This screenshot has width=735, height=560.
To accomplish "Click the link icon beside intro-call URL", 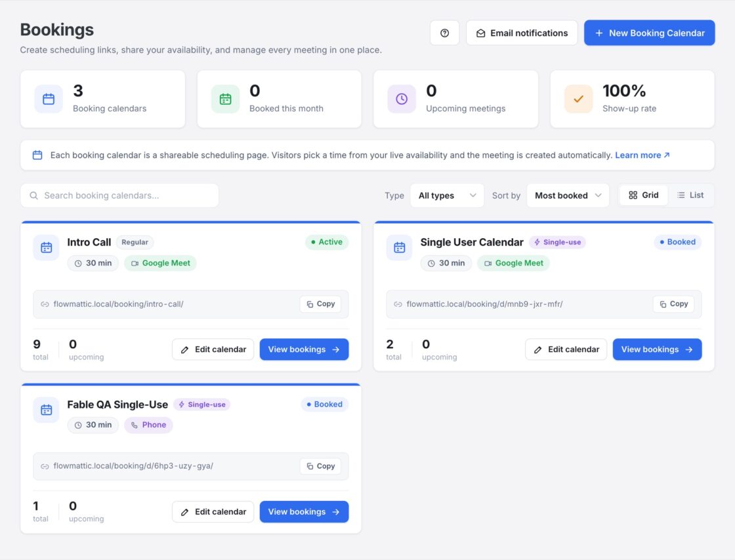I will pos(45,304).
